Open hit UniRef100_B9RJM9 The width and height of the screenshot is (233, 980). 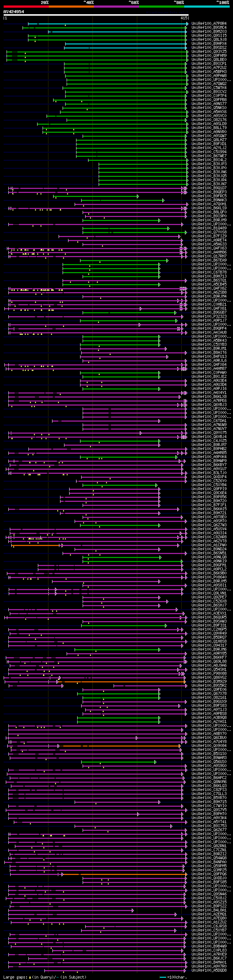click(x=209, y=220)
